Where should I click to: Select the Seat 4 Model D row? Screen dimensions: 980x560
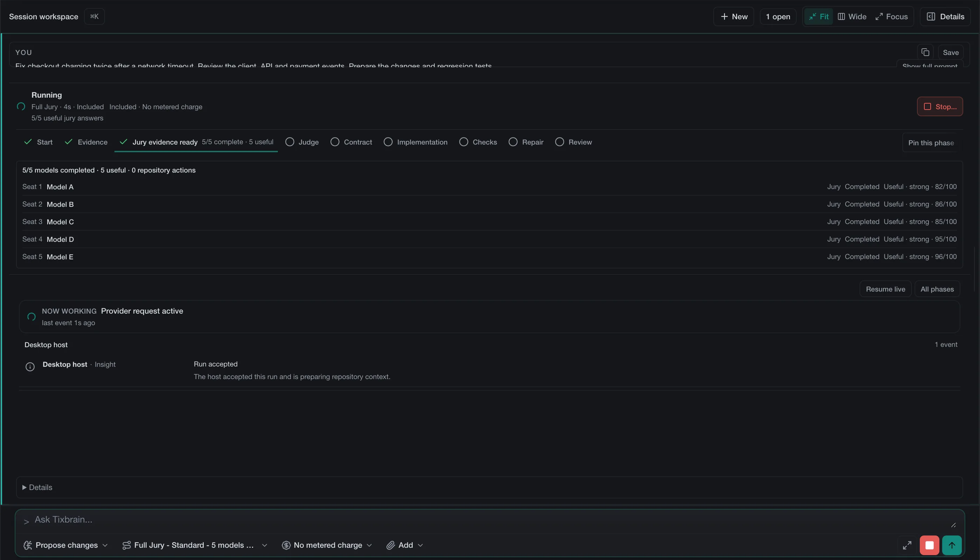point(489,239)
